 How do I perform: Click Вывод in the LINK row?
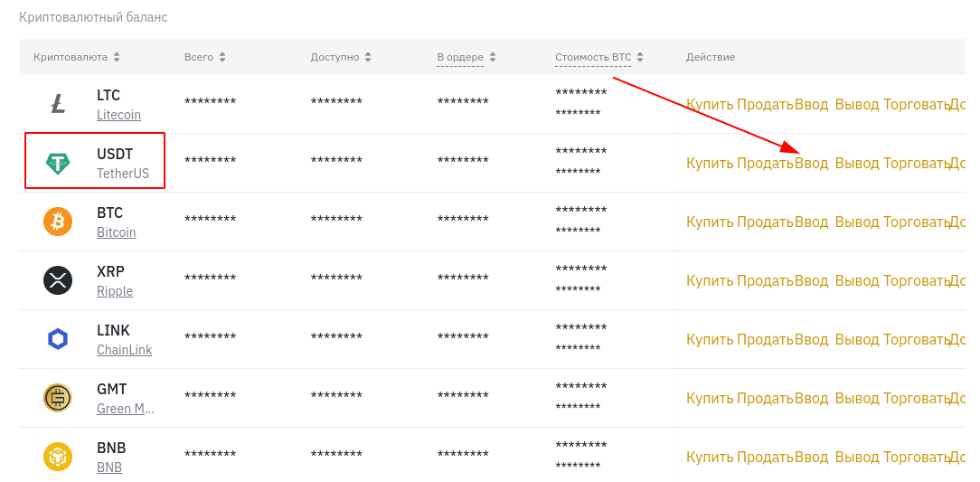click(857, 339)
